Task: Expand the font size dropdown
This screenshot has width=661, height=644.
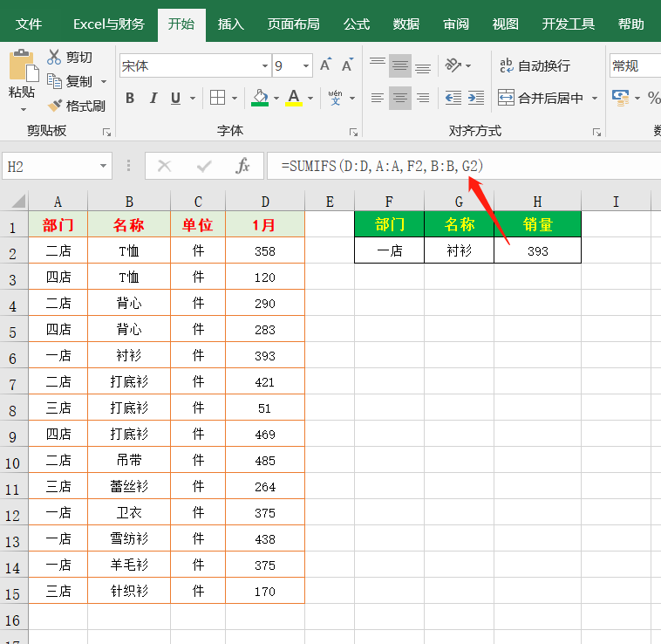Action: 306,66
